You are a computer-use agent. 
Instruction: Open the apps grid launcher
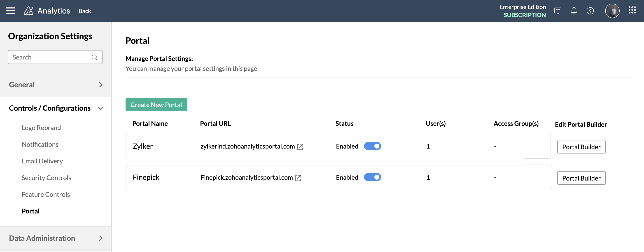tap(632, 10)
